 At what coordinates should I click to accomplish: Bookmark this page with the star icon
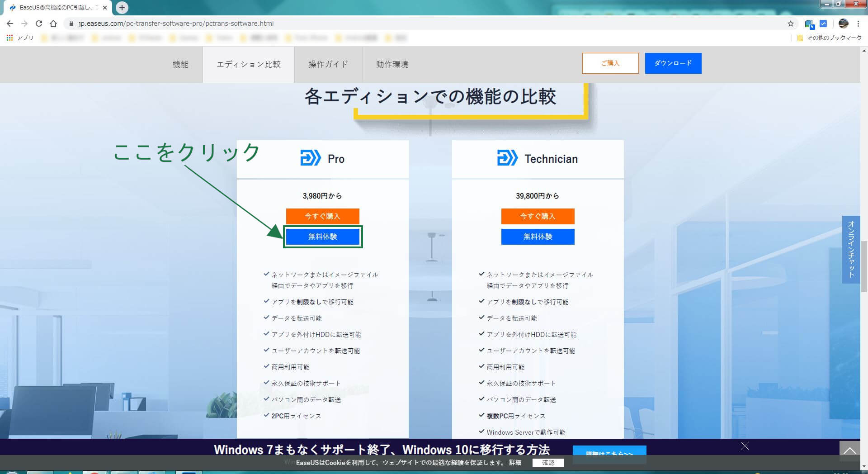(x=791, y=24)
